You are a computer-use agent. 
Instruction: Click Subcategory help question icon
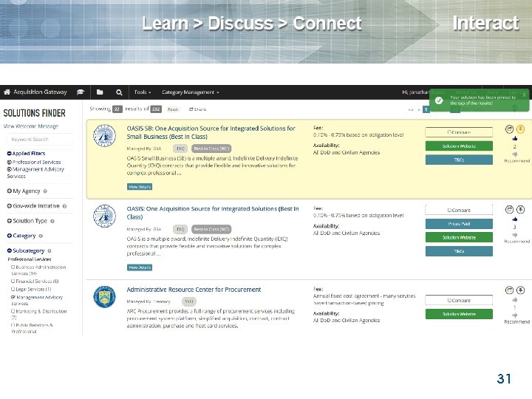point(50,251)
